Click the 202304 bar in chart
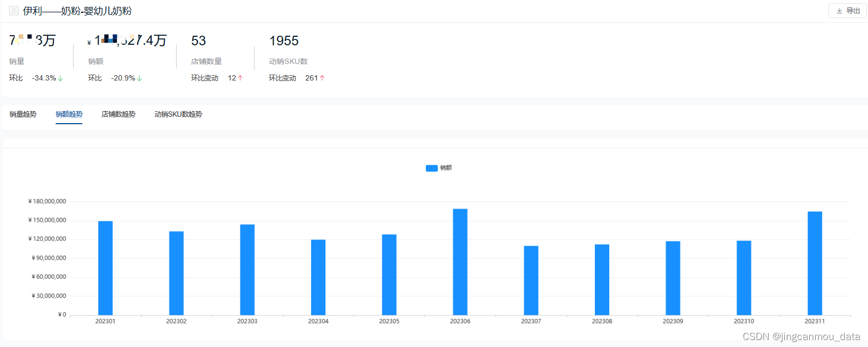This screenshot has width=868, height=347. (318, 277)
